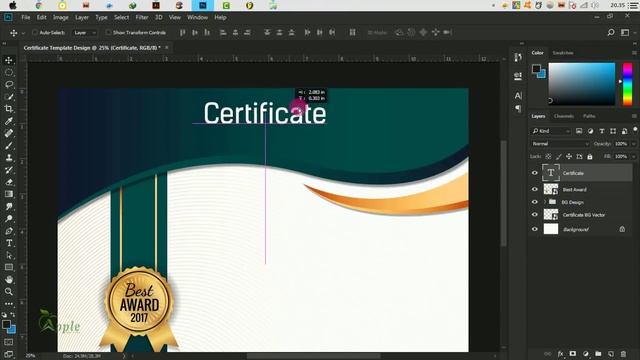Click the Apple menu icon
The height and width of the screenshot is (360, 640).
coord(13,5)
